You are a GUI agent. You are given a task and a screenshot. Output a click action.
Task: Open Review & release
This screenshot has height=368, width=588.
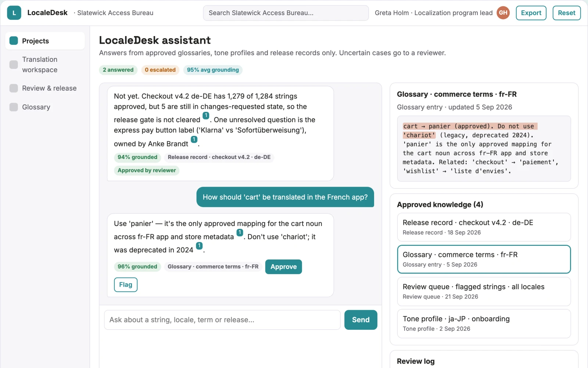(x=45, y=88)
